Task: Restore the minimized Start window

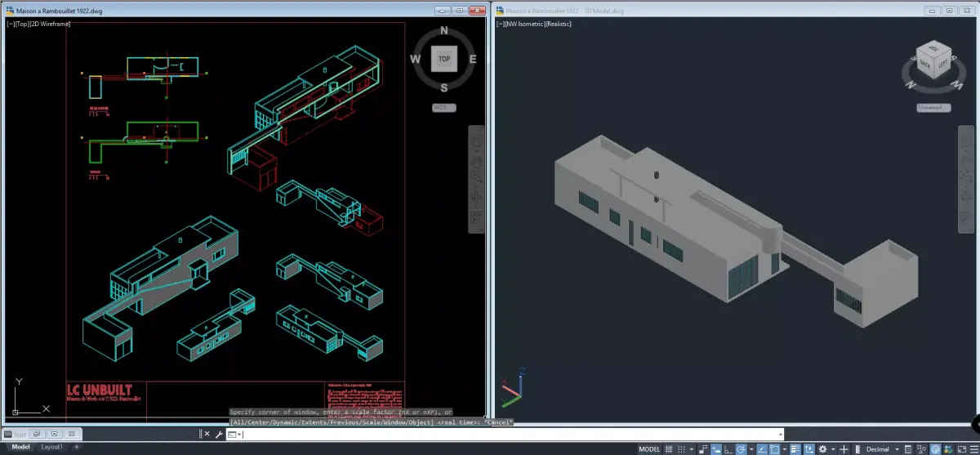Action: 37,434
